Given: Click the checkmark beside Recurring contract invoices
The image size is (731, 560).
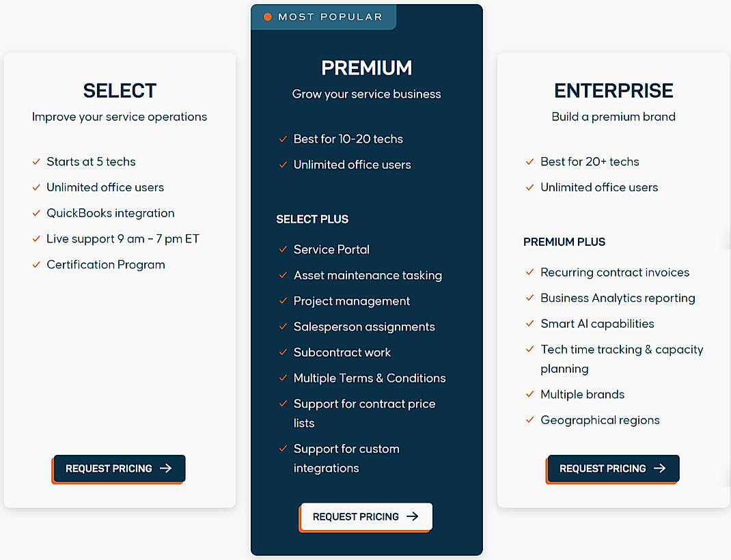Looking at the screenshot, I should 529,272.
